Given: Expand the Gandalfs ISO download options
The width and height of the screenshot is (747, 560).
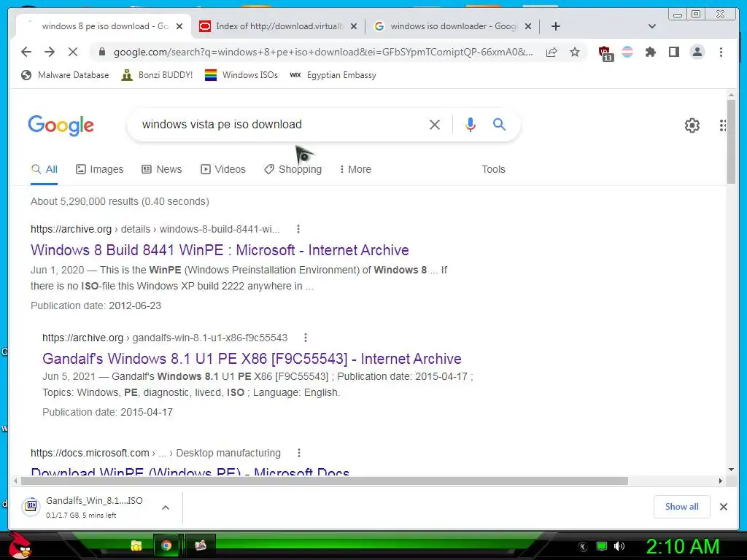Looking at the screenshot, I should [166, 507].
